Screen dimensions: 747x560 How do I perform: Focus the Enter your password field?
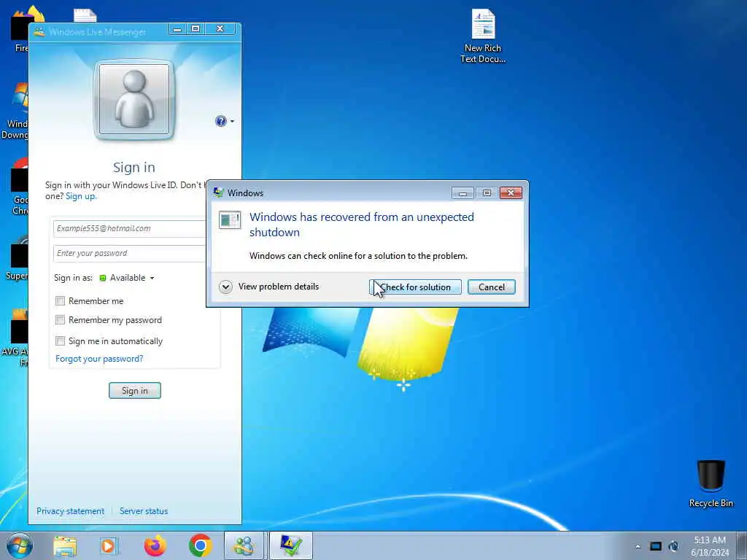(x=129, y=253)
